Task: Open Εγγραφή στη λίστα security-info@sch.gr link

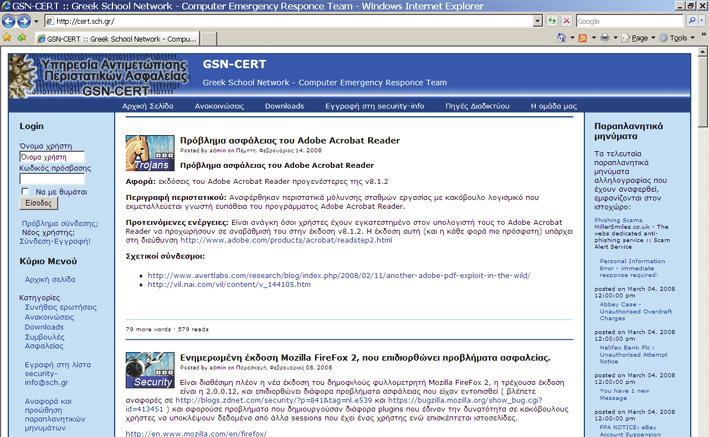Action: 57,373
